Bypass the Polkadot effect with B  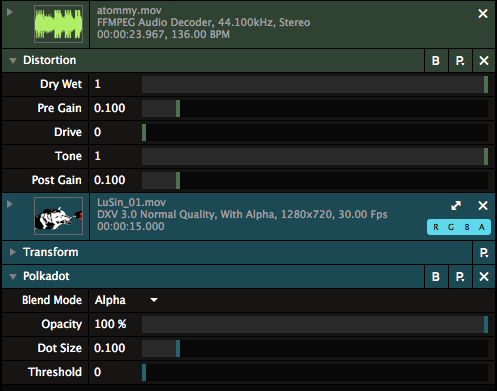tap(436, 277)
